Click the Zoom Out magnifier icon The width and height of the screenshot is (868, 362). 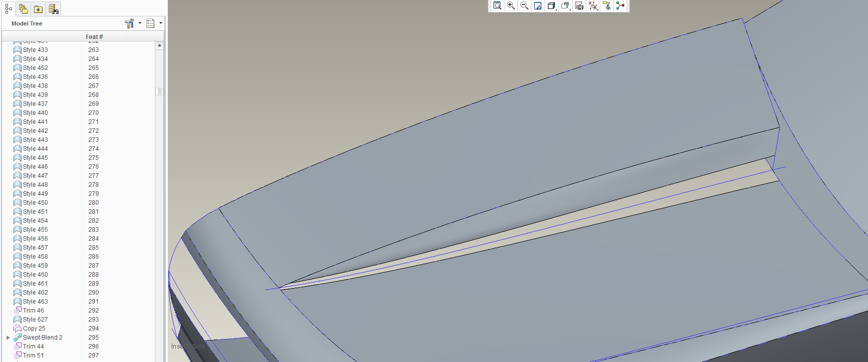(x=524, y=5)
